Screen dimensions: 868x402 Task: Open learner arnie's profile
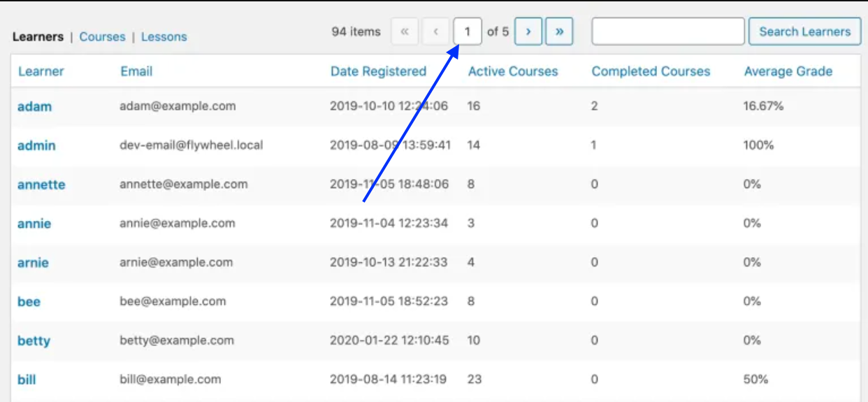[x=33, y=263]
